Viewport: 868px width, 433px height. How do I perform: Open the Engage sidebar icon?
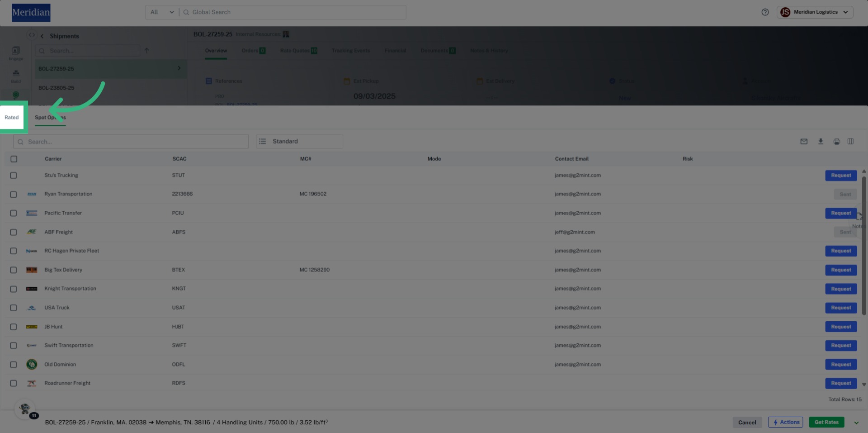[x=16, y=53]
